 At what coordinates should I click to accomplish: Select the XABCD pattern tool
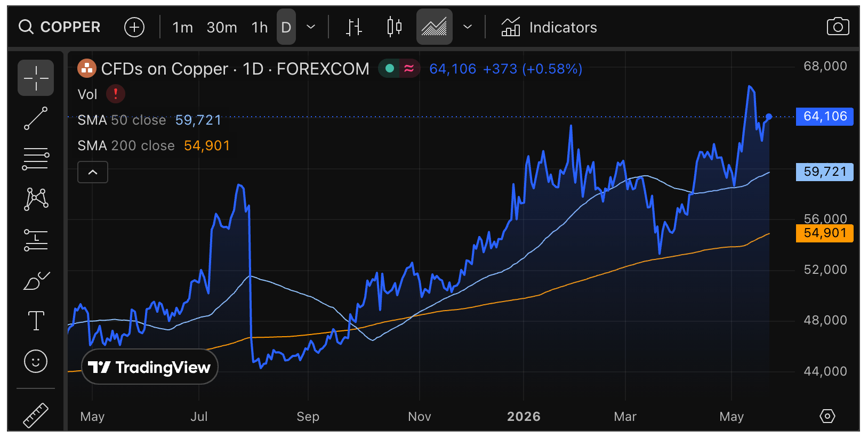[x=36, y=199]
